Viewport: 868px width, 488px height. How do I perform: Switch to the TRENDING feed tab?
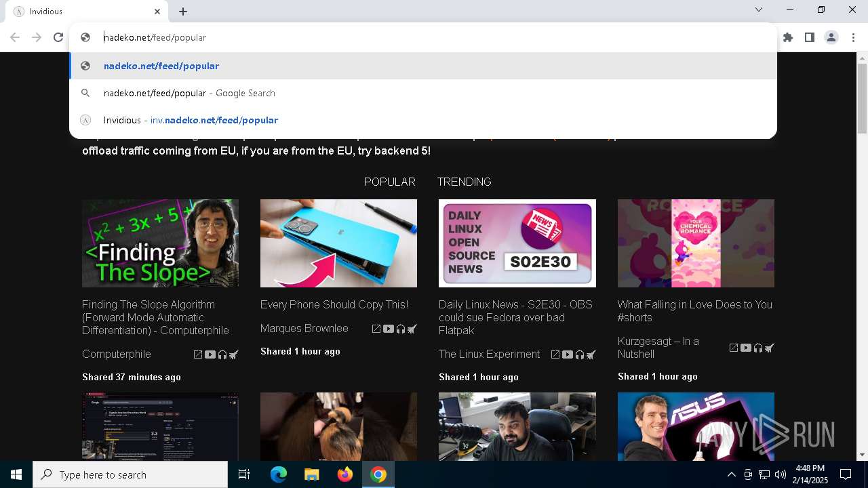pos(464,182)
